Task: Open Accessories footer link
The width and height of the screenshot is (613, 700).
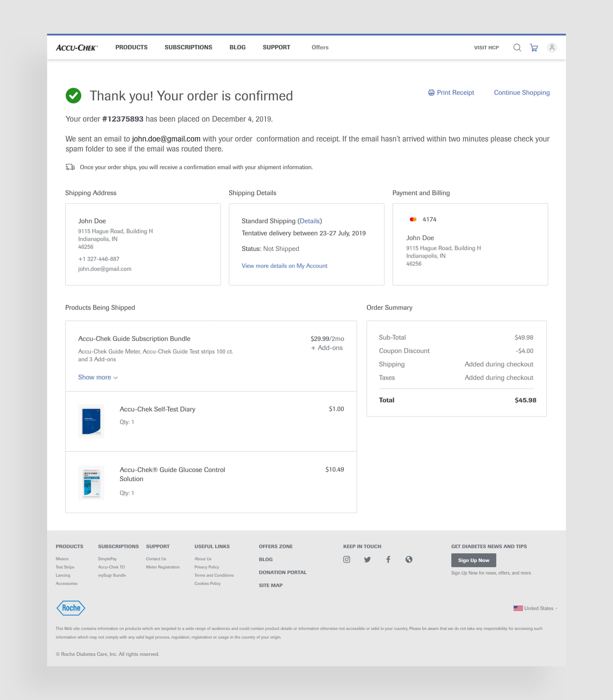Action: [x=66, y=583]
